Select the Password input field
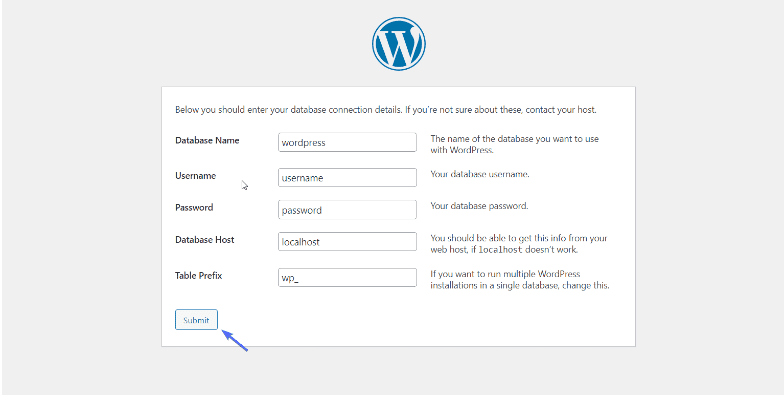Screen dimensions: 784x395 point(347,210)
